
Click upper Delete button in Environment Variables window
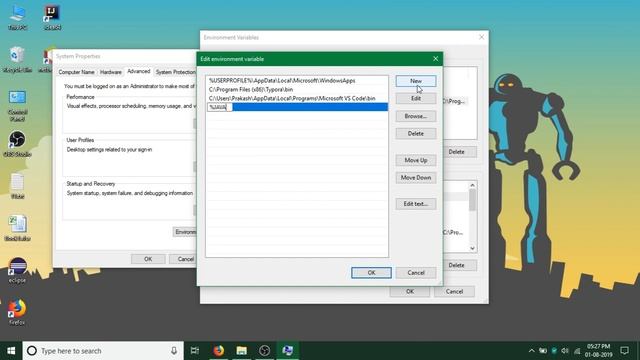(456, 152)
